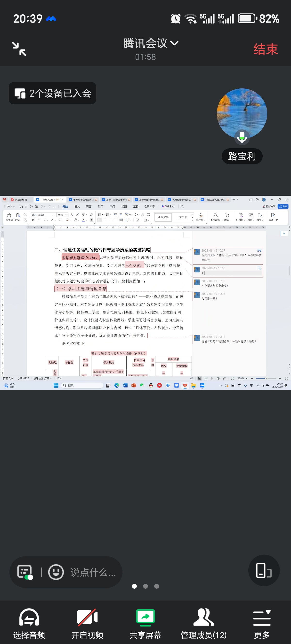This screenshot has width=291, height=644.
Task: Tap the 说点什么 chat input field
Action: tap(93, 572)
